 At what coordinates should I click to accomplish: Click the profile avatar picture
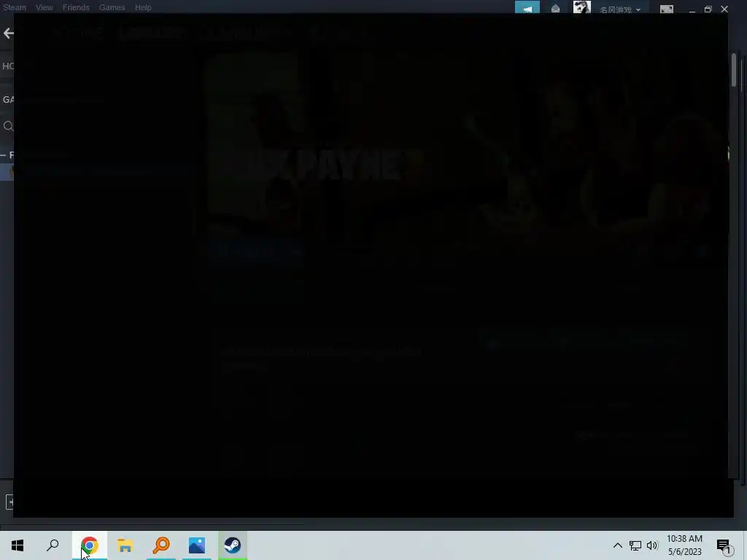pos(581,7)
